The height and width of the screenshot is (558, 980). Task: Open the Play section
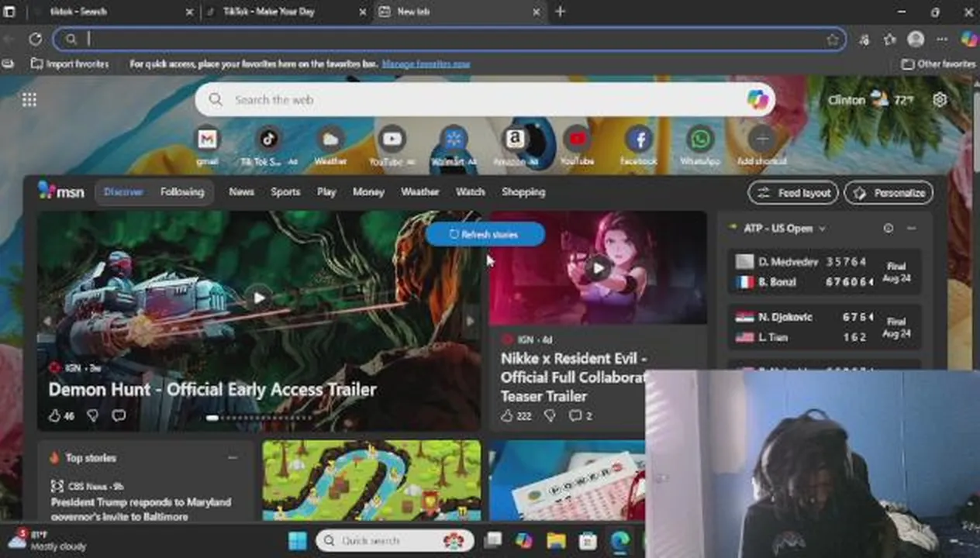(326, 192)
